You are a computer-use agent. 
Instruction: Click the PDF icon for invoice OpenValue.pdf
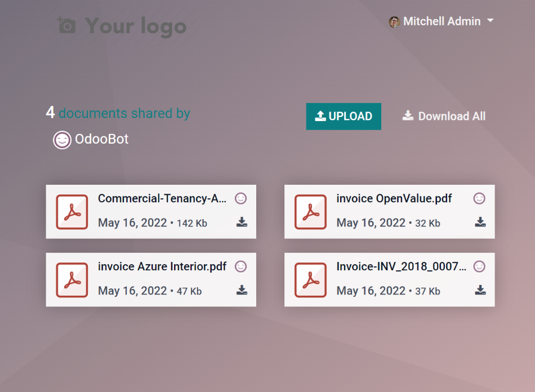point(311,211)
